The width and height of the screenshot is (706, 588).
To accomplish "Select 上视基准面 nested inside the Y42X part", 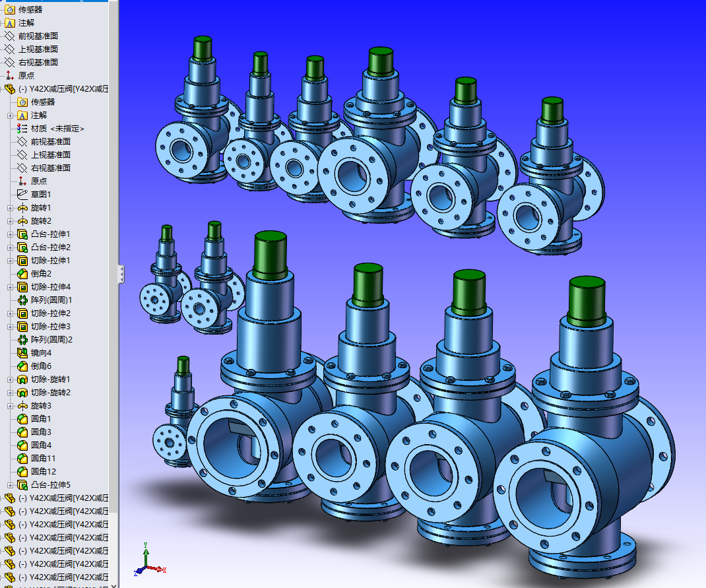I will 44,155.
